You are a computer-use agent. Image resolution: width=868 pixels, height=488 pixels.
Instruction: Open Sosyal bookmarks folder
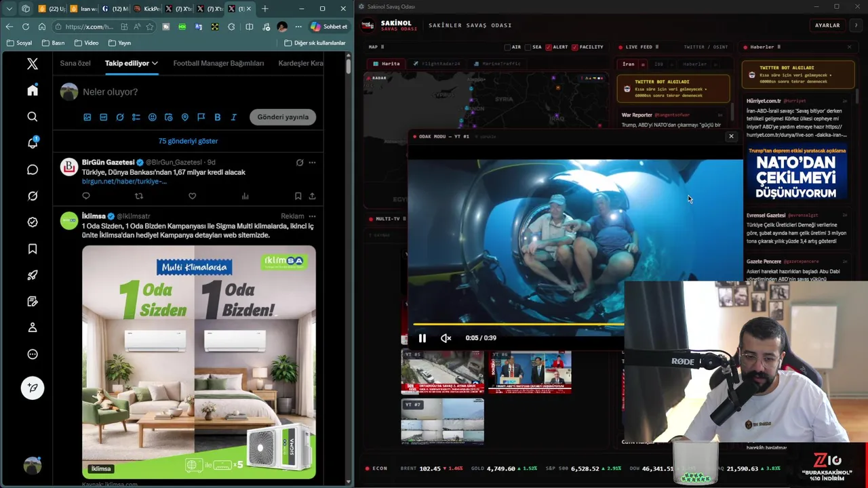19,43
